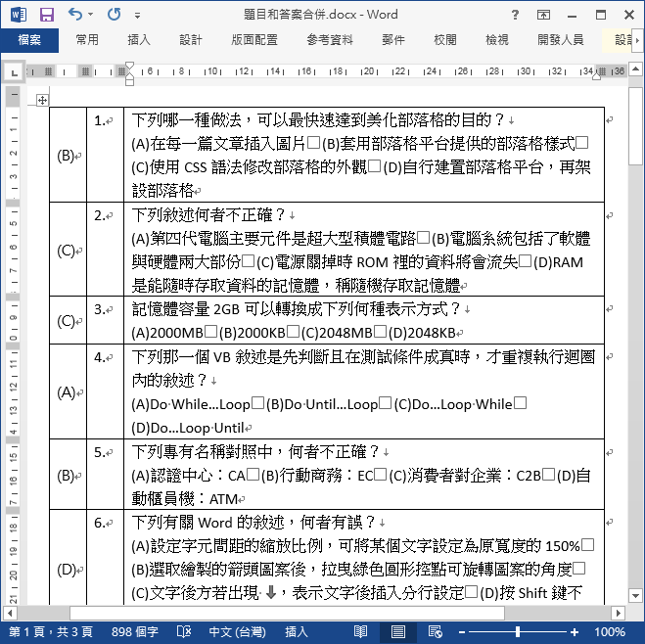Click number cell 6.

click(x=106, y=558)
